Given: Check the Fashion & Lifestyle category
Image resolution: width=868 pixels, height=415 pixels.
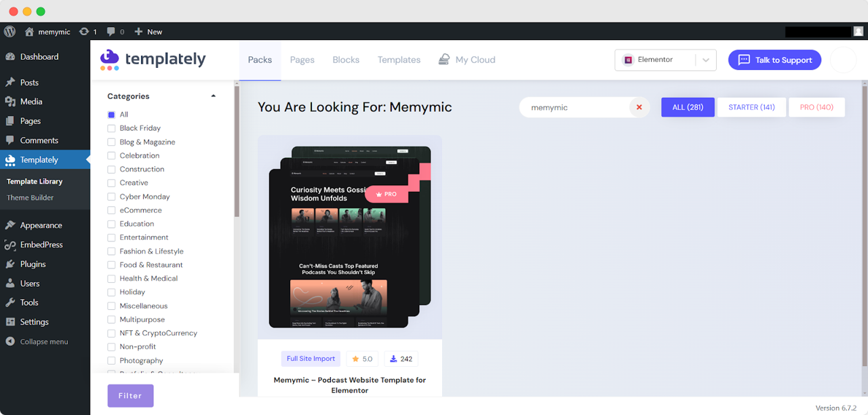Looking at the screenshot, I should pos(111,251).
